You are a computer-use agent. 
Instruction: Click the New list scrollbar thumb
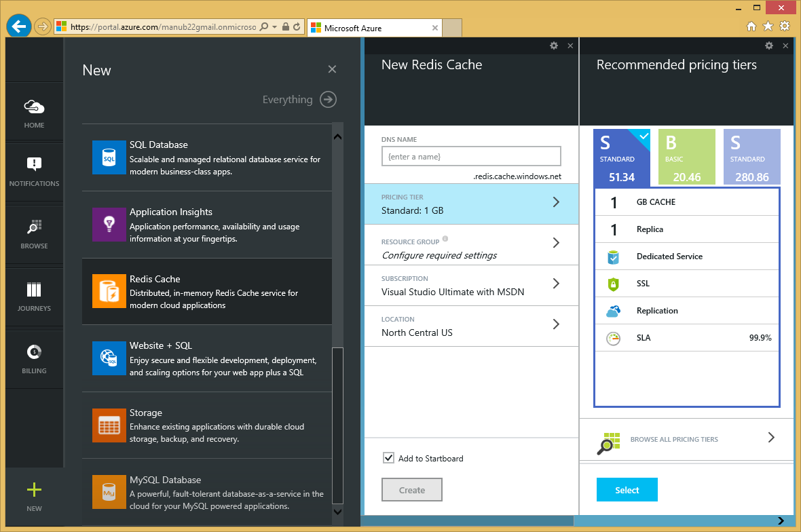(x=337, y=425)
